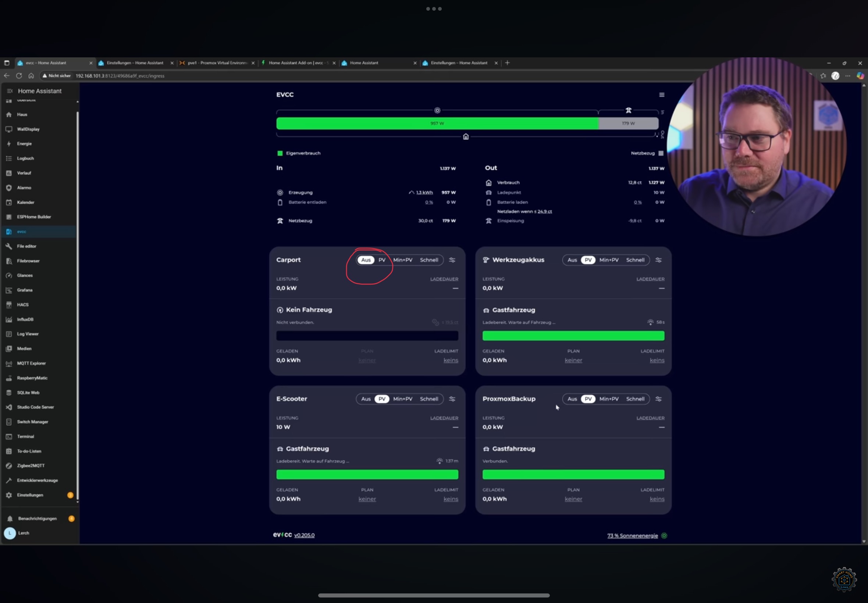Open ProxmoxBackup loadpoint settings icon

click(x=658, y=399)
